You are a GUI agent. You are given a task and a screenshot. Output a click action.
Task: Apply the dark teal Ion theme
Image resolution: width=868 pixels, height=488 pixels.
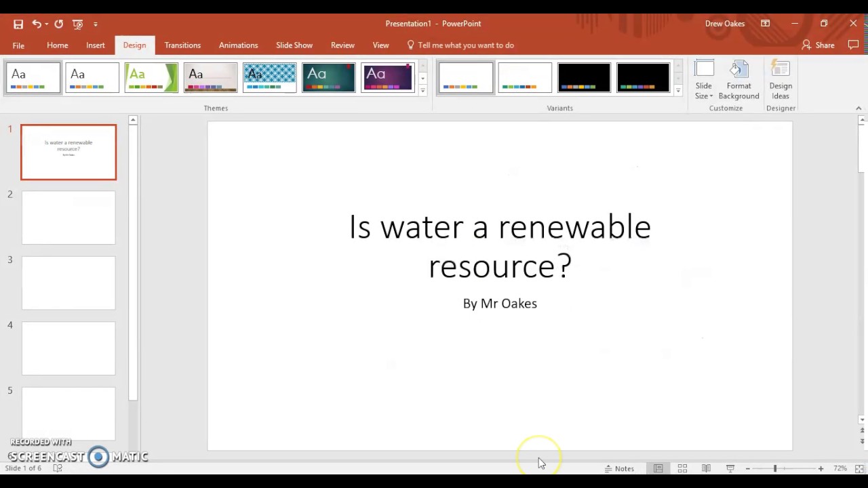pyautogui.click(x=328, y=78)
